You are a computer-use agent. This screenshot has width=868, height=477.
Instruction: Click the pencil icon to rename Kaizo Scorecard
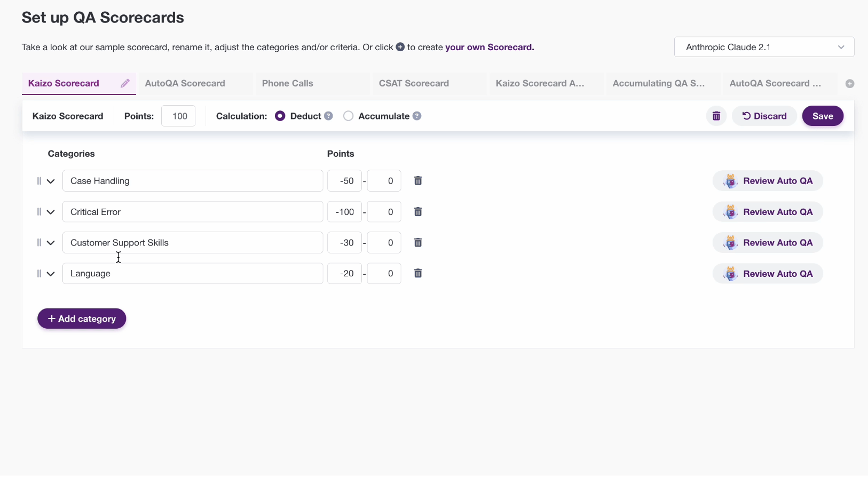125,83
